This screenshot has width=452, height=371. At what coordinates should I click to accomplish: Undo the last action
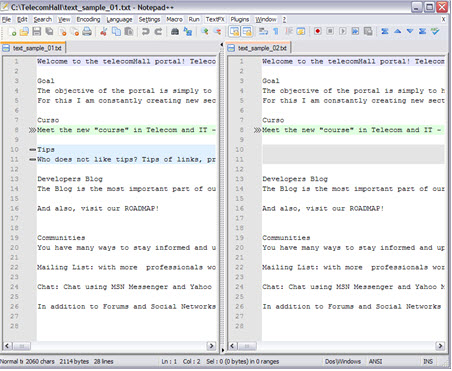tap(145, 32)
